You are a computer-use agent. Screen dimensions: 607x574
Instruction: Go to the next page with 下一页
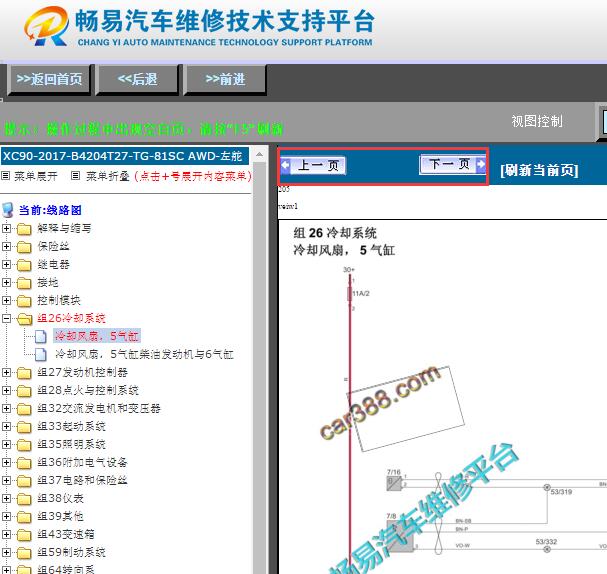coord(453,164)
